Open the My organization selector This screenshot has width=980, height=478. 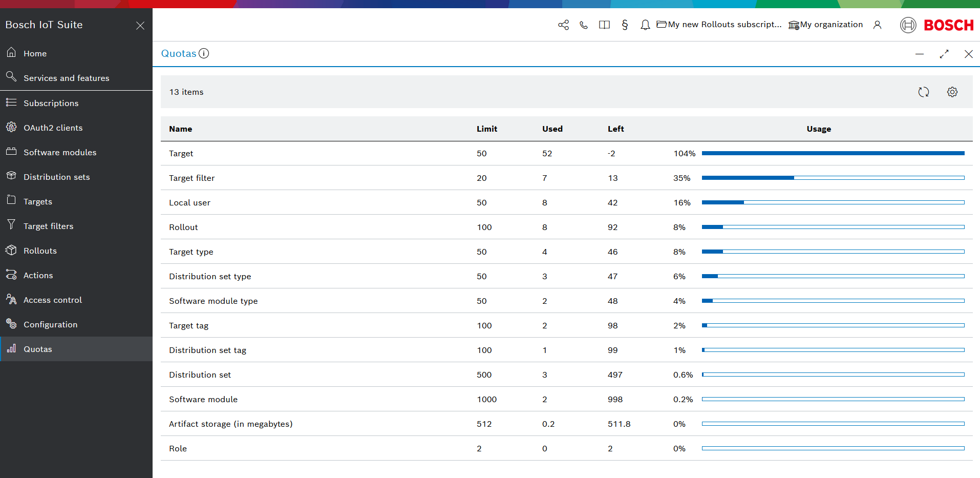point(825,25)
